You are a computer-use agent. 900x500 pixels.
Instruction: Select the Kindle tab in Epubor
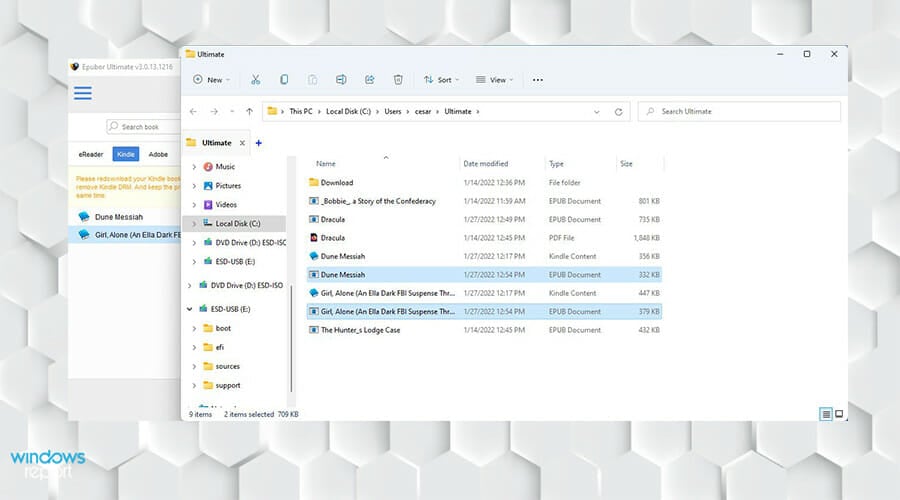point(126,154)
